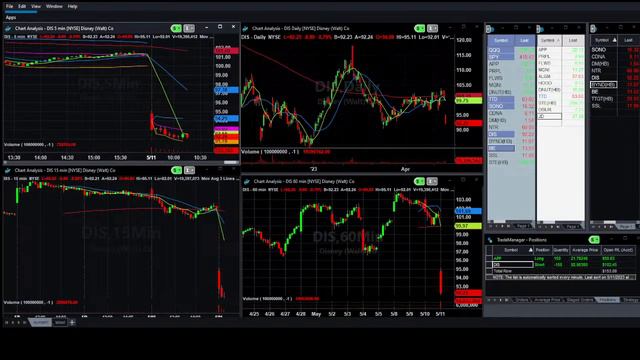
Task: Switch to Positions tab in TradeManager
Action: 607,300
